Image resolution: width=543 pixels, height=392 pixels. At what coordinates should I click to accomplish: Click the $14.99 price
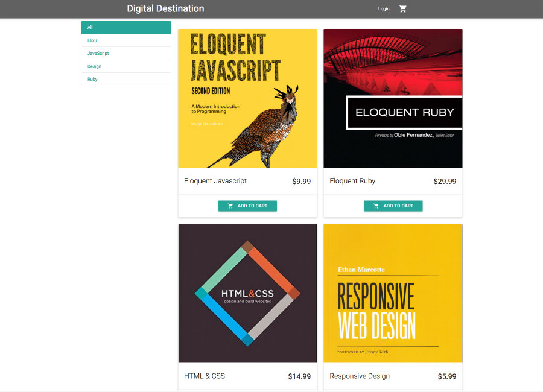(299, 376)
